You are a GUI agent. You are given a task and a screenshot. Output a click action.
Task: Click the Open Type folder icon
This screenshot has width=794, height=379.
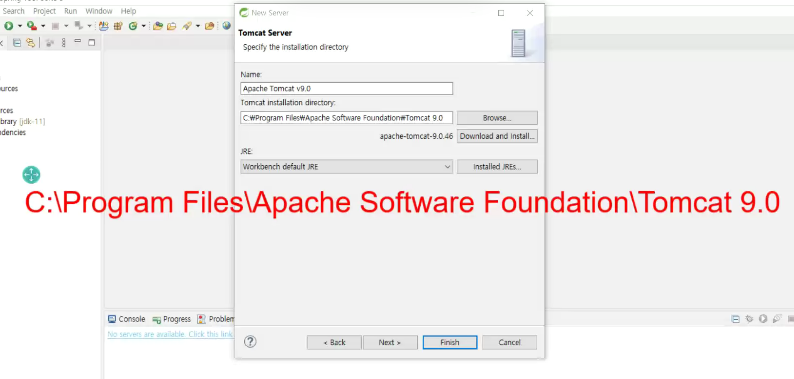pos(158,26)
